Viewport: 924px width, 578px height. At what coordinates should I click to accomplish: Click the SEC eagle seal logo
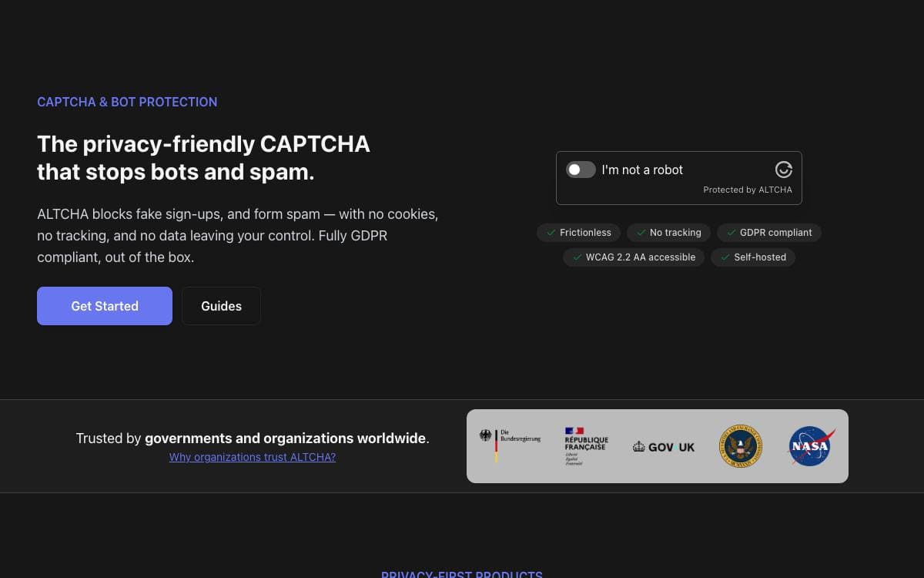(741, 446)
